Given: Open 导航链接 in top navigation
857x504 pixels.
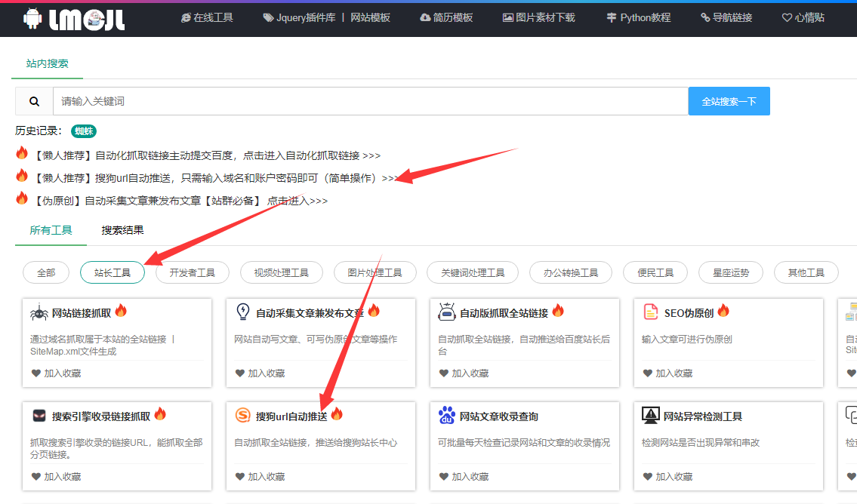Looking at the screenshot, I should (x=726, y=18).
